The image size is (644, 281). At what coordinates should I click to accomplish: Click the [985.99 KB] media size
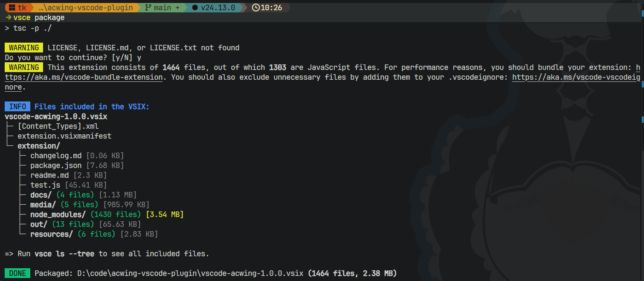pyautogui.click(x=126, y=205)
